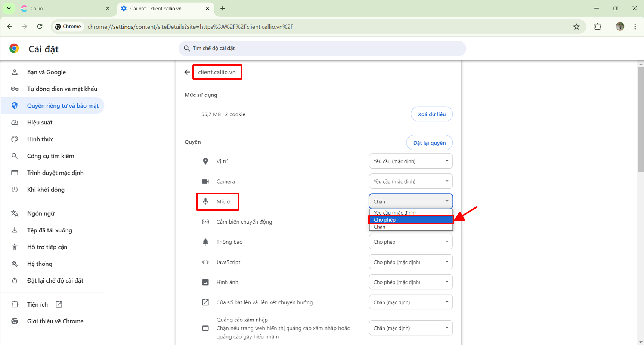Screen dimensions: 644x345
Task: Open Hiệu suất settings section
Action: tap(52, 123)
